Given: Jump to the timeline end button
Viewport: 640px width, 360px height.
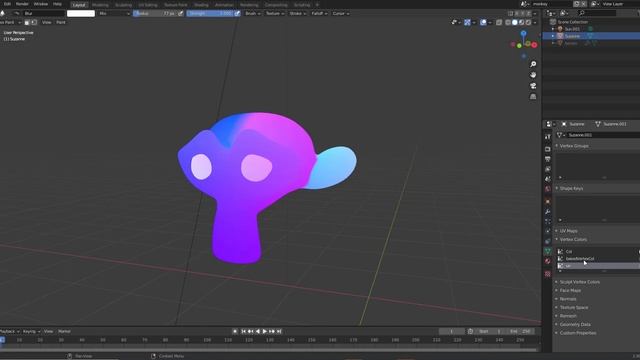Looking at the screenshot, I should pos(279,331).
